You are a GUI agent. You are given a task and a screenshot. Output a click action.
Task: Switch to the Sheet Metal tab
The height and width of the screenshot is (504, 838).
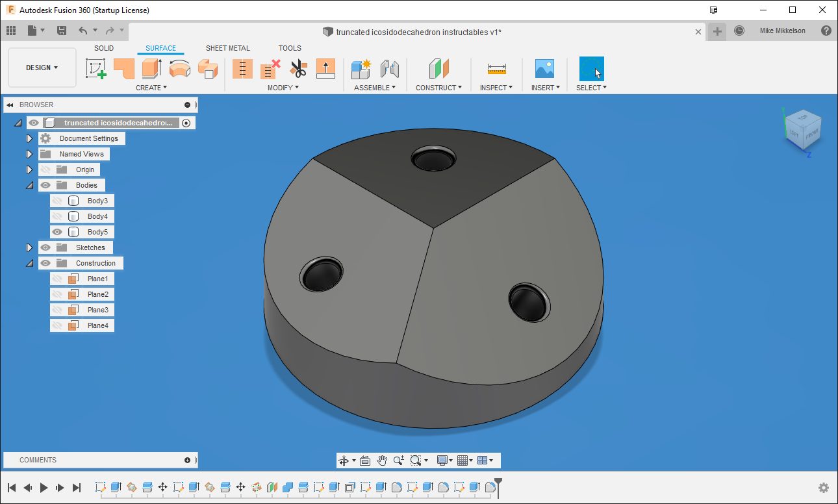click(227, 47)
